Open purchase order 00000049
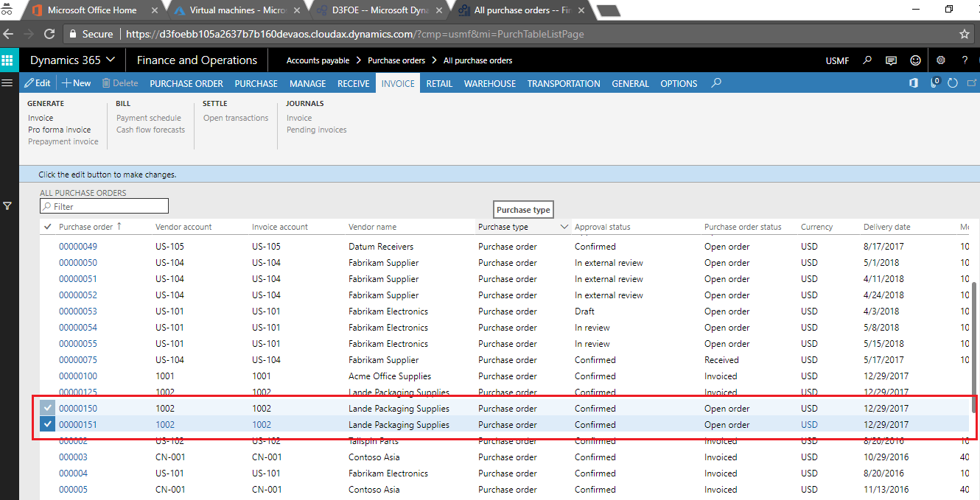The image size is (980, 500). 79,246
